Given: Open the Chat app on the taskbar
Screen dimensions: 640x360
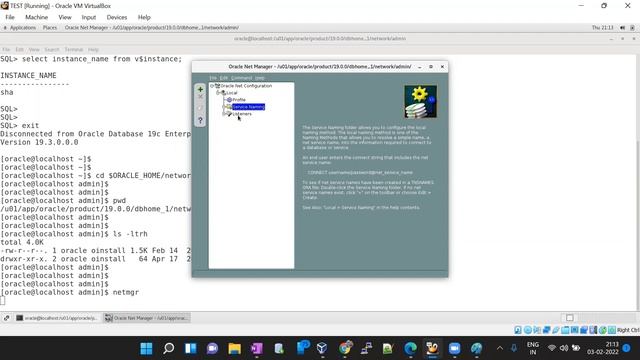Looking at the screenshot, I should coord(212,348).
